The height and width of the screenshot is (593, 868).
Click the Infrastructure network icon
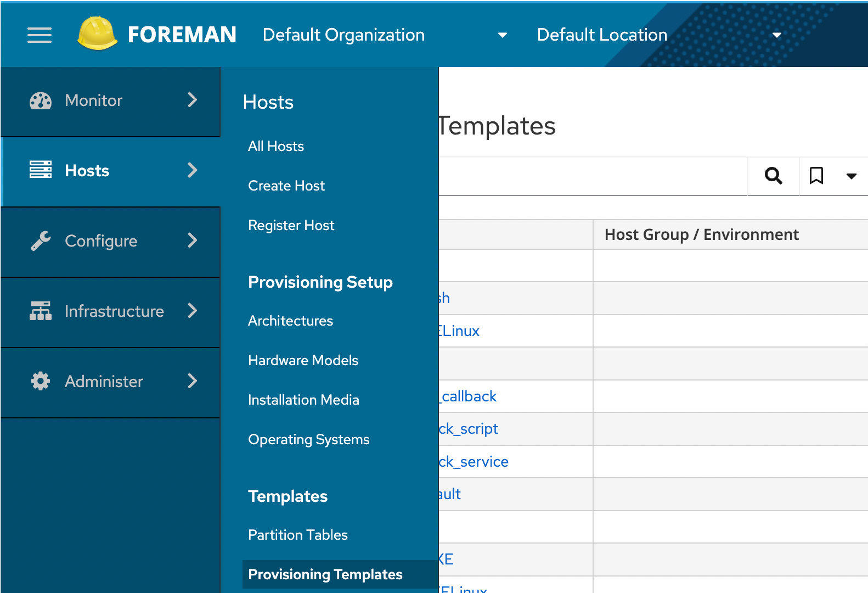click(x=41, y=311)
